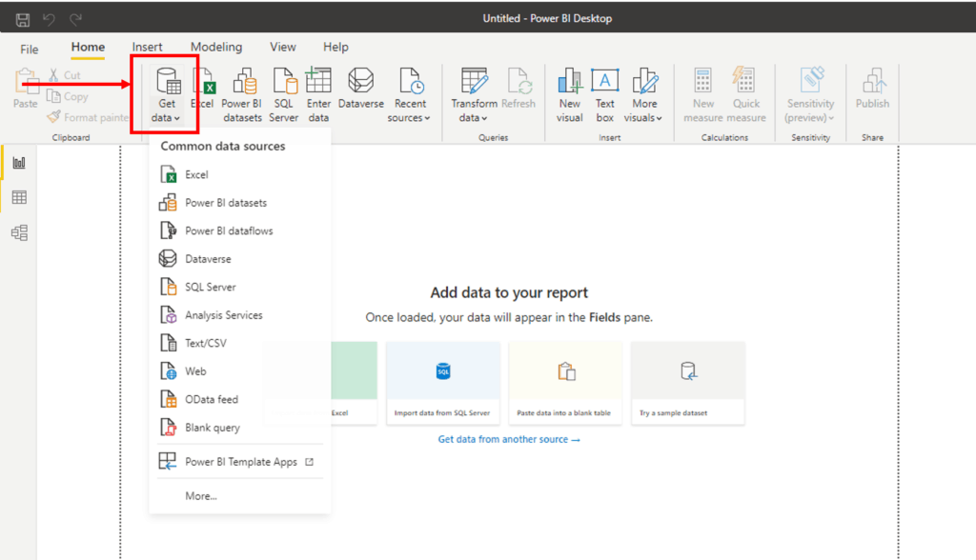
Task: Expand the Get data dropdown
Action: (x=166, y=95)
